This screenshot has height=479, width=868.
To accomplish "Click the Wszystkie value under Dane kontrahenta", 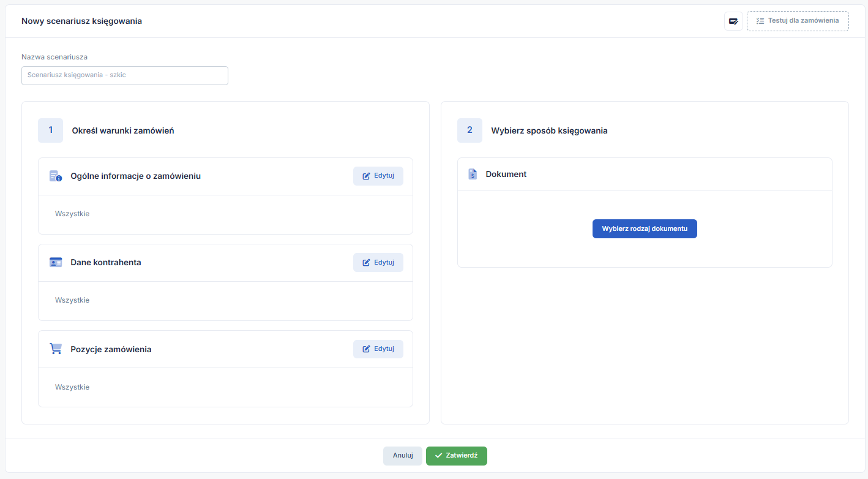I will pos(72,300).
